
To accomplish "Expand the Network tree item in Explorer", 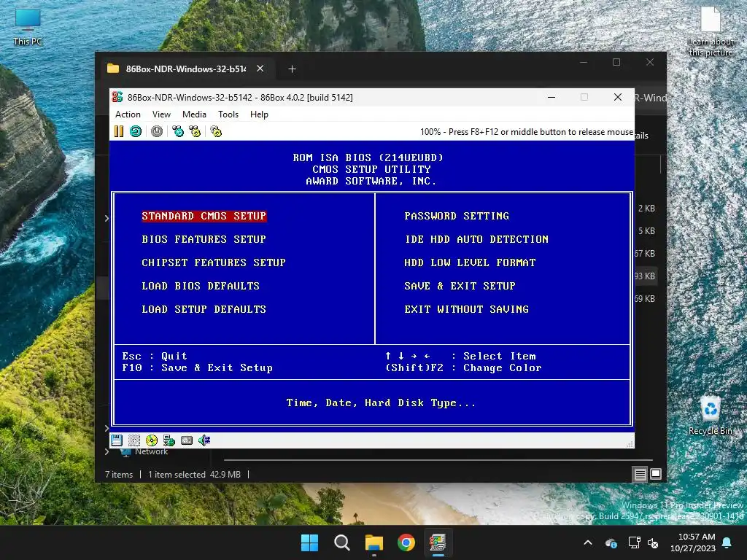I will 107,451.
